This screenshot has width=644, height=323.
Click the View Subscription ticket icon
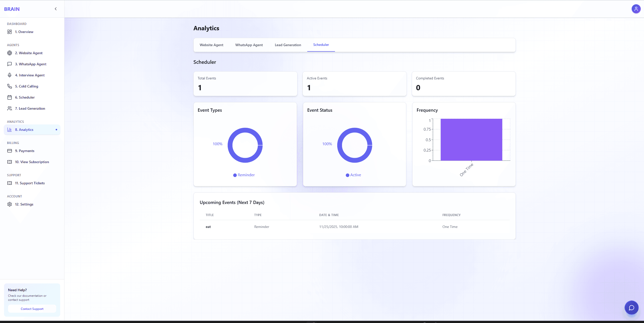coord(10,162)
